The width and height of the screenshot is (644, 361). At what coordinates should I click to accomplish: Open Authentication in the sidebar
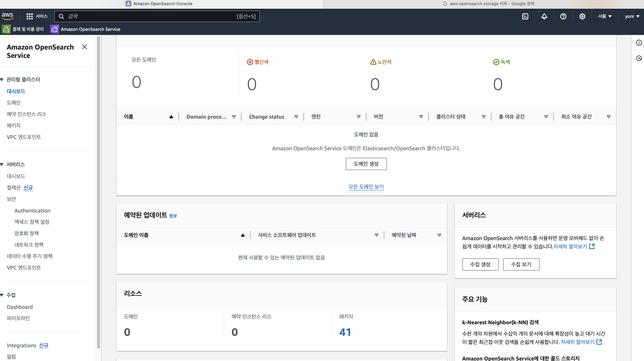(32, 211)
